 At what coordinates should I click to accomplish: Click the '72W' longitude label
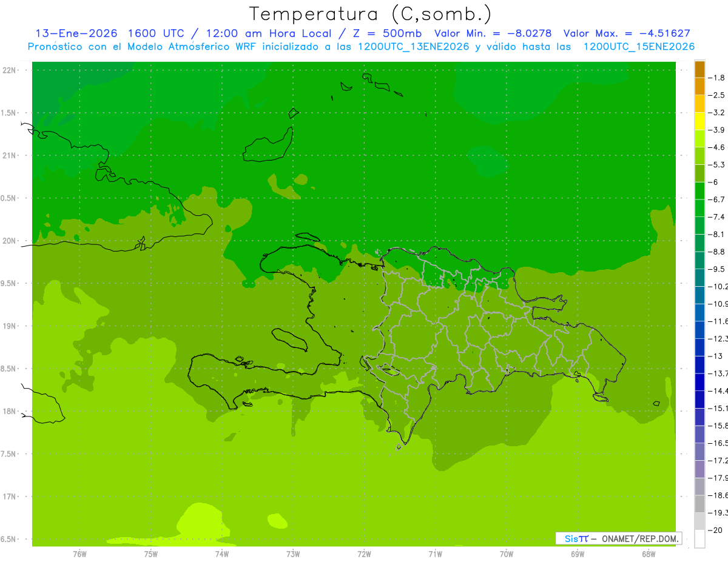click(x=364, y=554)
